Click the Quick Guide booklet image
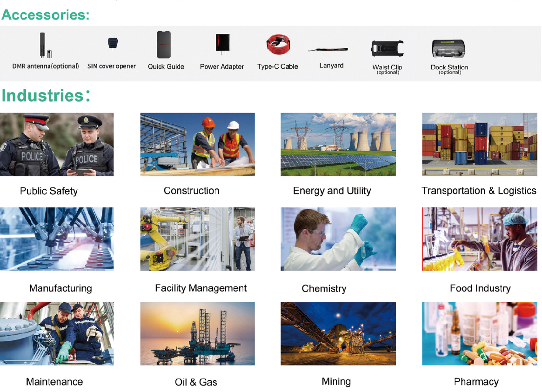 164,45
